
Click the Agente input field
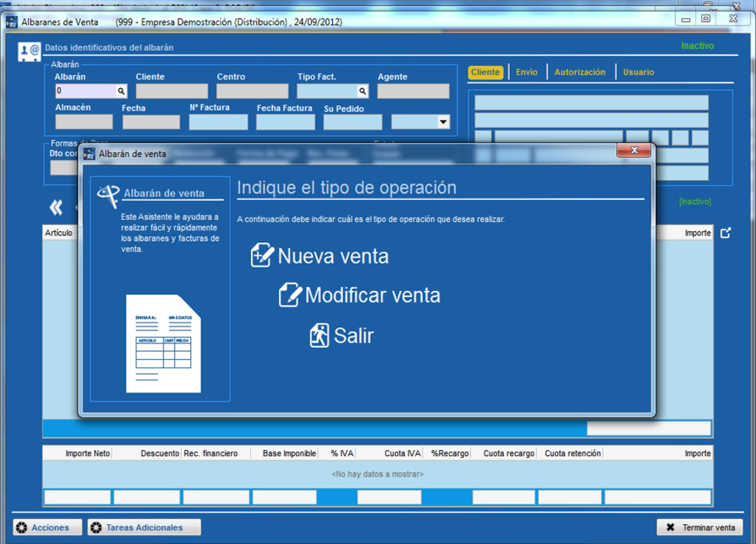(413, 91)
